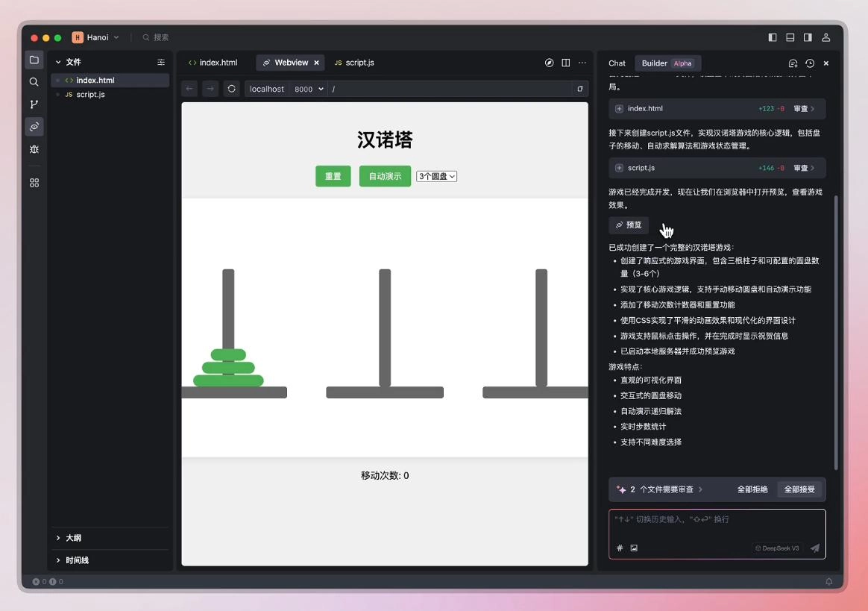Switch to the Chat tab
The image size is (868, 611).
[617, 63]
